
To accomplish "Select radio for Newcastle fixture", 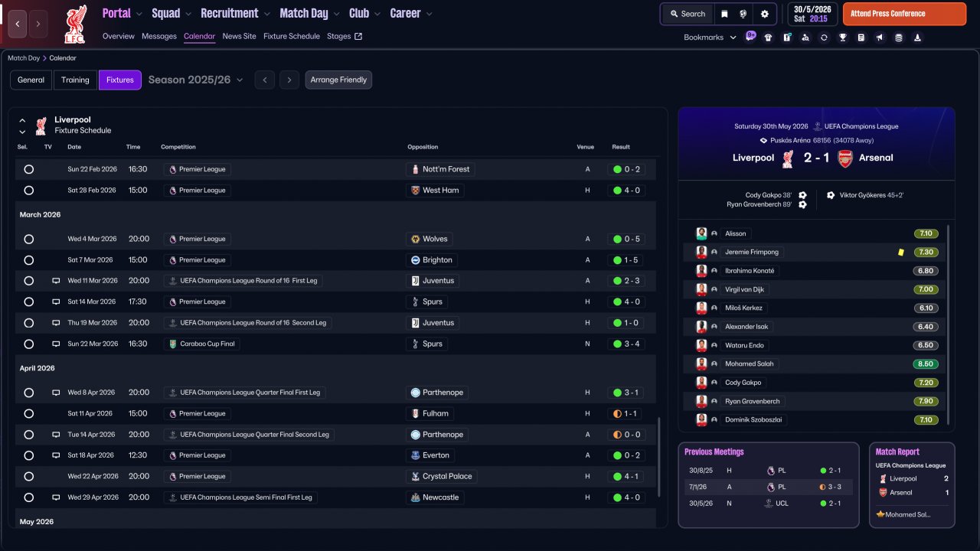I will click(29, 497).
